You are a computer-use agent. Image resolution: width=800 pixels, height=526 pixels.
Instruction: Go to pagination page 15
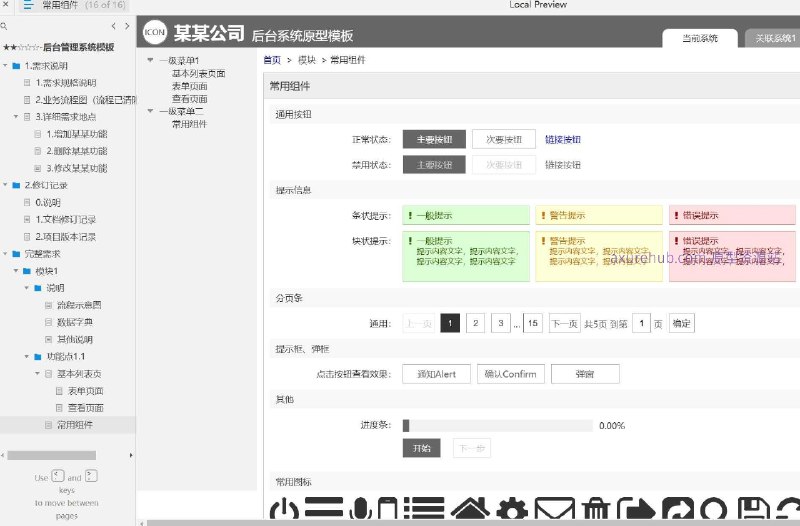[533, 323]
